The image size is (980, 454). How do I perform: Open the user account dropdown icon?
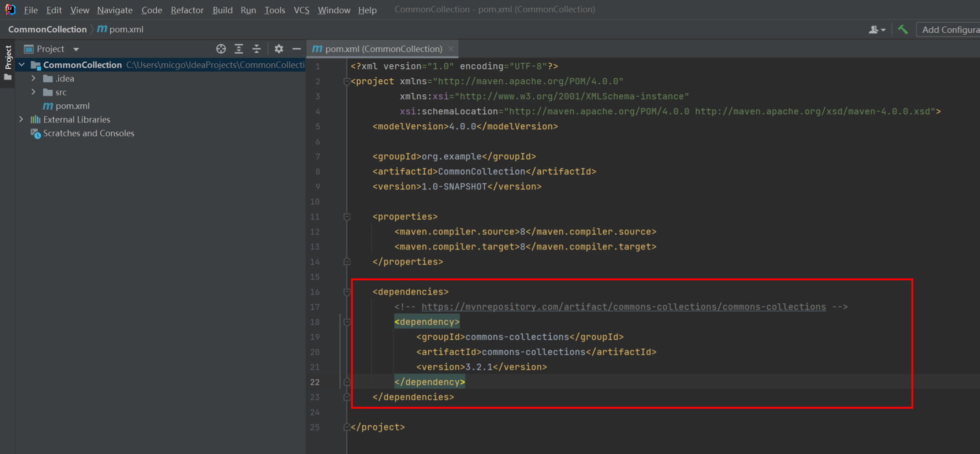coord(877,30)
